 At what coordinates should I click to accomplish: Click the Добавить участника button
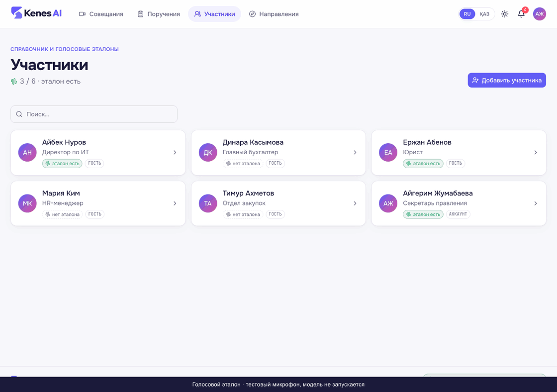click(x=507, y=80)
